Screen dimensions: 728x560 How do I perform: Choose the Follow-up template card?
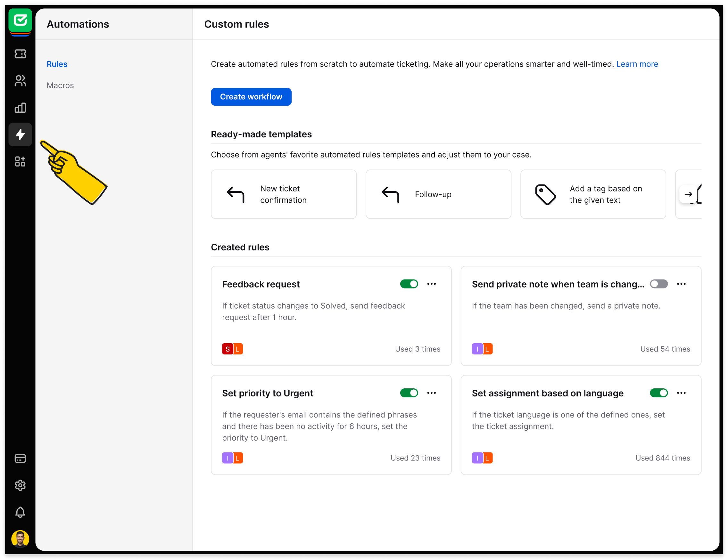pos(438,194)
